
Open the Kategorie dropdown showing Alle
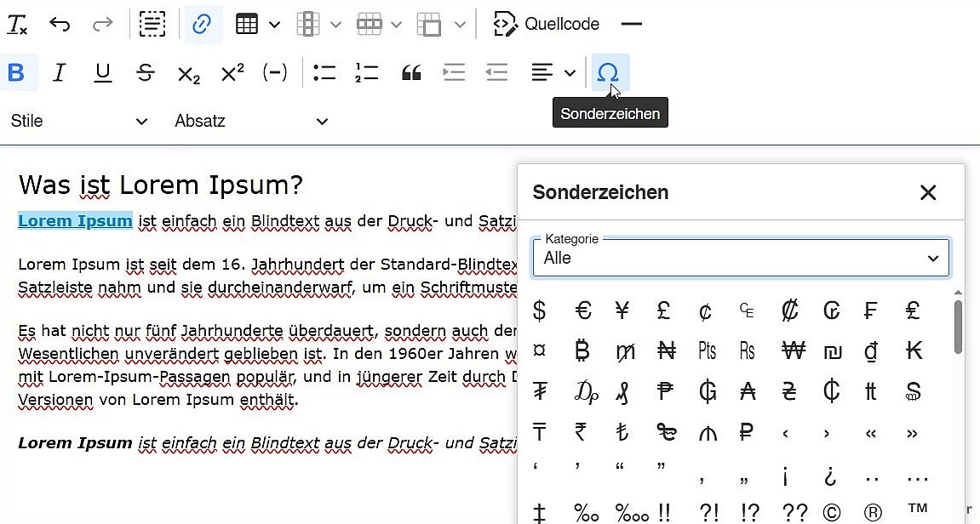click(740, 258)
